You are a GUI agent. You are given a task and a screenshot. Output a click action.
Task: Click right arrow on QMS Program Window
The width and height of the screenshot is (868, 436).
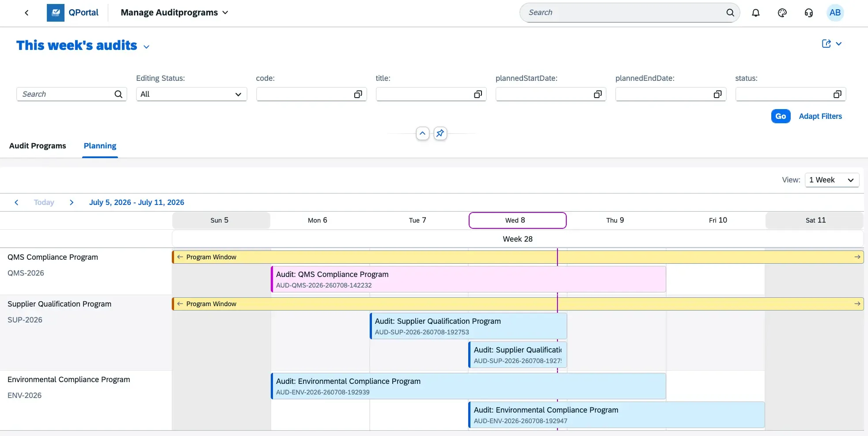pyautogui.click(x=857, y=257)
